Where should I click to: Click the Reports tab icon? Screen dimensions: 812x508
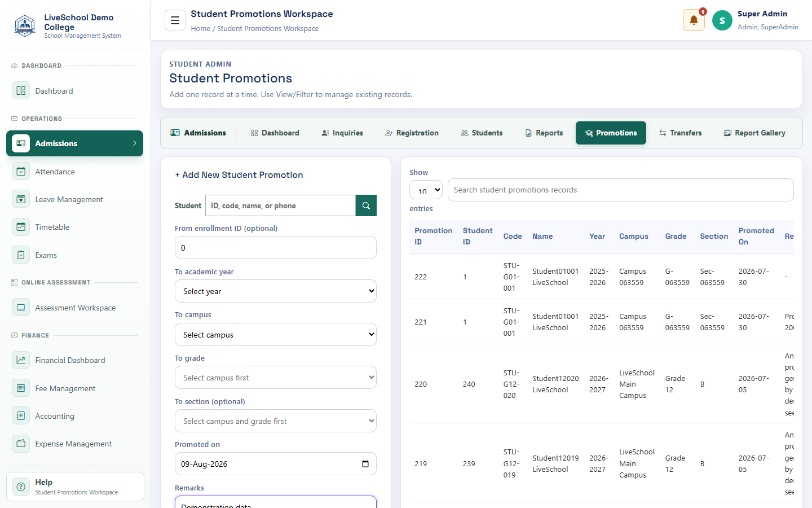pos(528,133)
